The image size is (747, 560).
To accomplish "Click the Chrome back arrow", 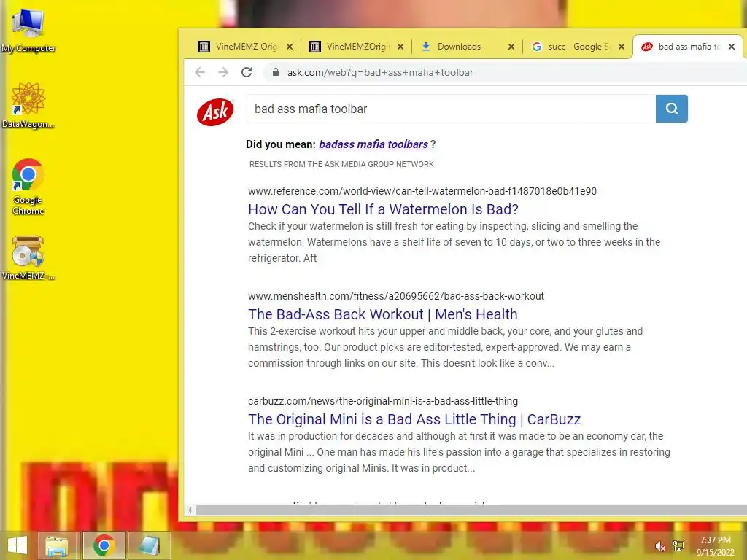I will click(x=200, y=72).
